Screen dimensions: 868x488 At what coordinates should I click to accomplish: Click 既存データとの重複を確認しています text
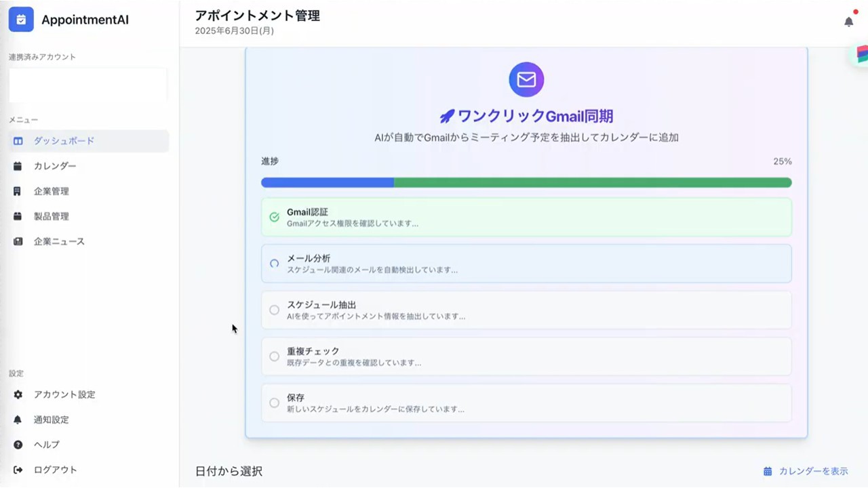(x=354, y=363)
